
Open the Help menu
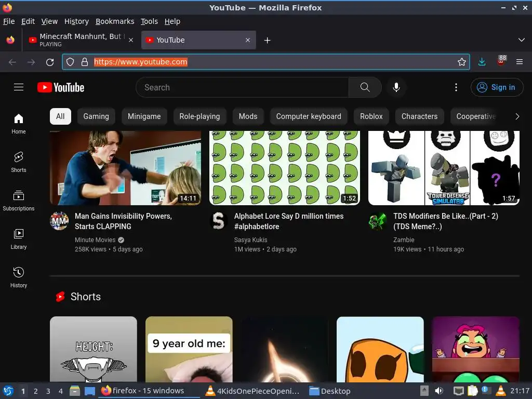tap(172, 21)
